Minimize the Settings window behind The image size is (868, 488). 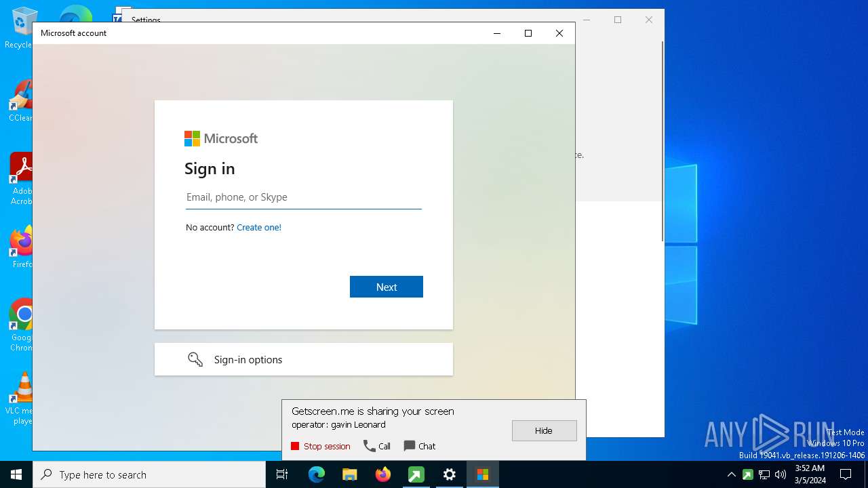click(x=587, y=20)
